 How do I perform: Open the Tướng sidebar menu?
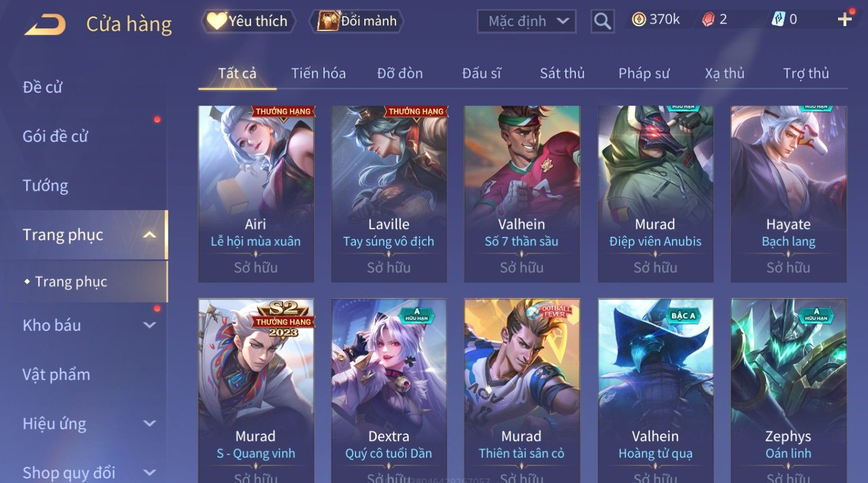[46, 186]
